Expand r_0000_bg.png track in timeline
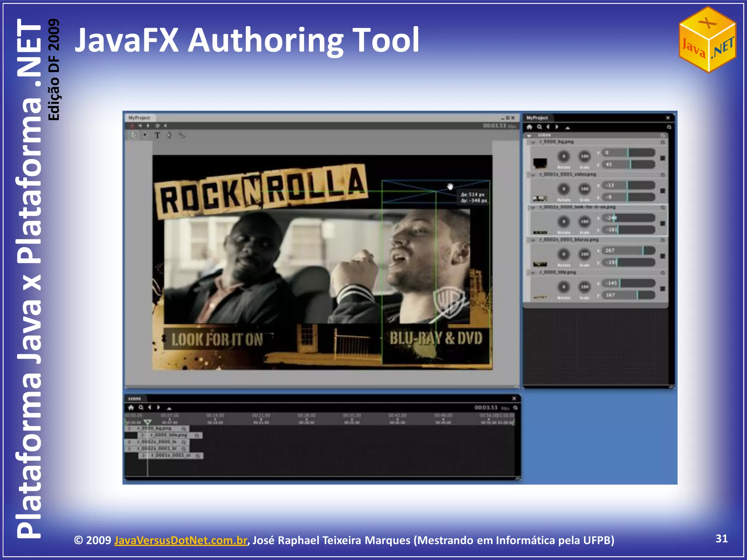The image size is (747, 560). (x=129, y=428)
